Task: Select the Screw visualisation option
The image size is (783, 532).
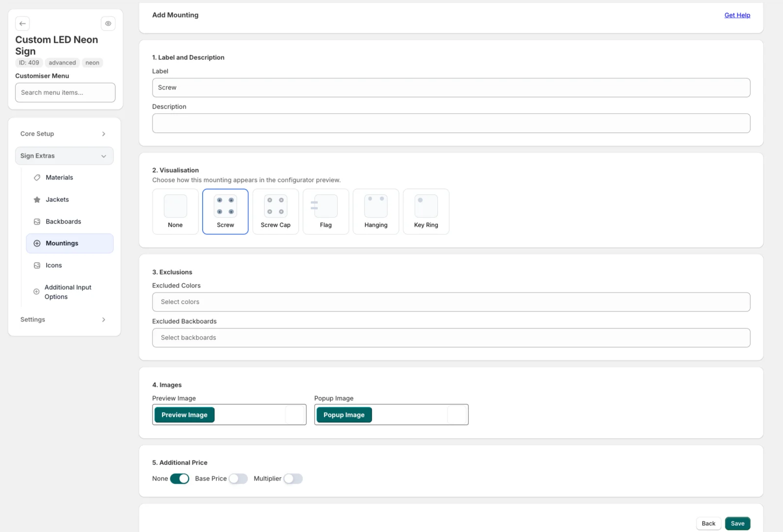Action: click(x=226, y=212)
